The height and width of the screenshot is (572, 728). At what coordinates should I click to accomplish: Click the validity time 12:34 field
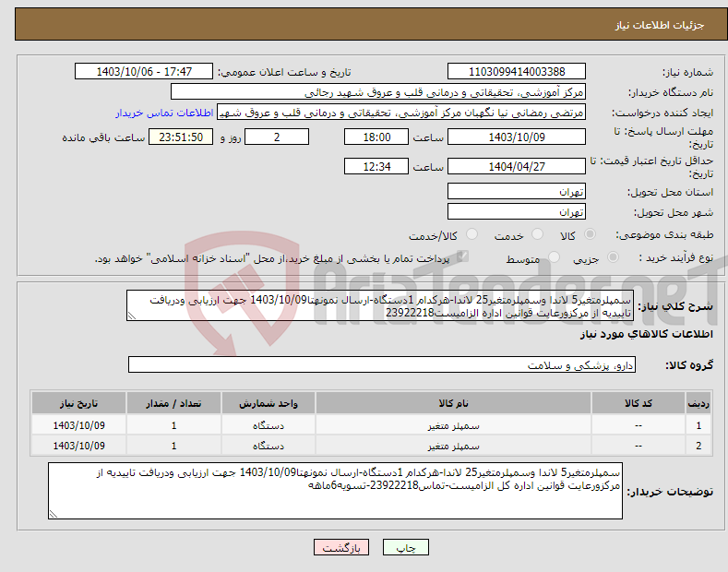[x=376, y=166]
